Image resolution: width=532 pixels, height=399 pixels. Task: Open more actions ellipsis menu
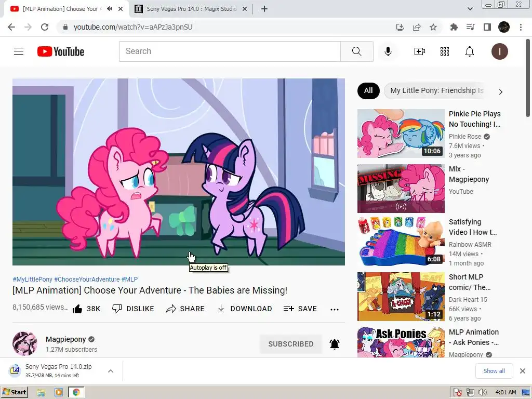[335, 309]
